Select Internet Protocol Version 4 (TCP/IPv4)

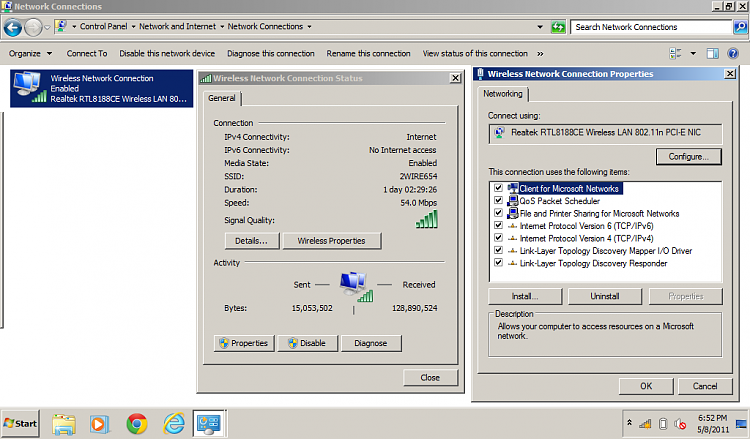[586, 238]
